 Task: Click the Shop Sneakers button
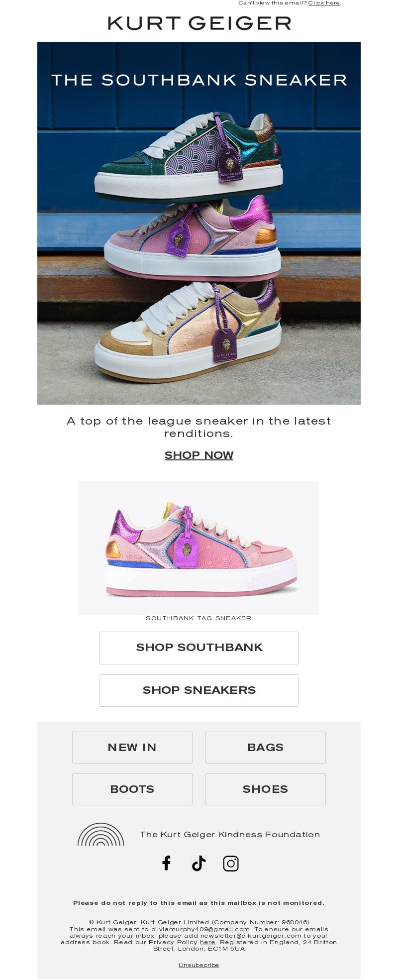(199, 690)
